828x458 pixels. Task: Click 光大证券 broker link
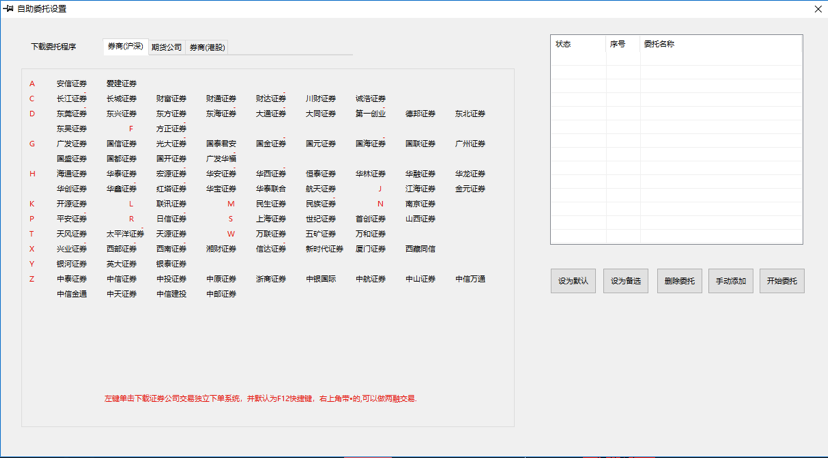click(x=171, y=144)
